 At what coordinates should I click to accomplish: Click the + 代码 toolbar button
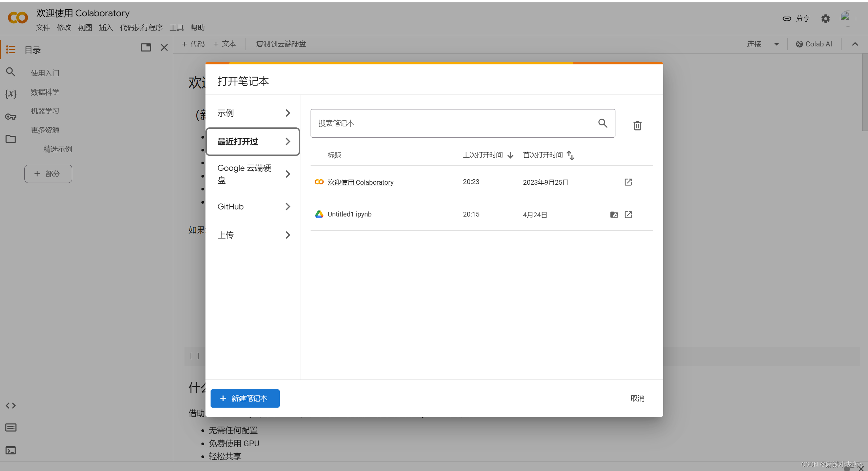[193, 44]
